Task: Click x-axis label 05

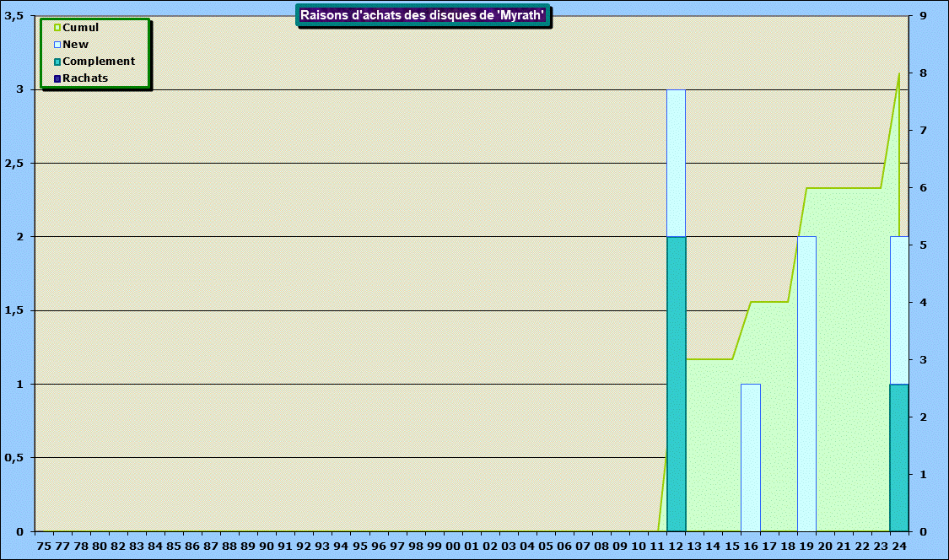Action: (545, 546)
